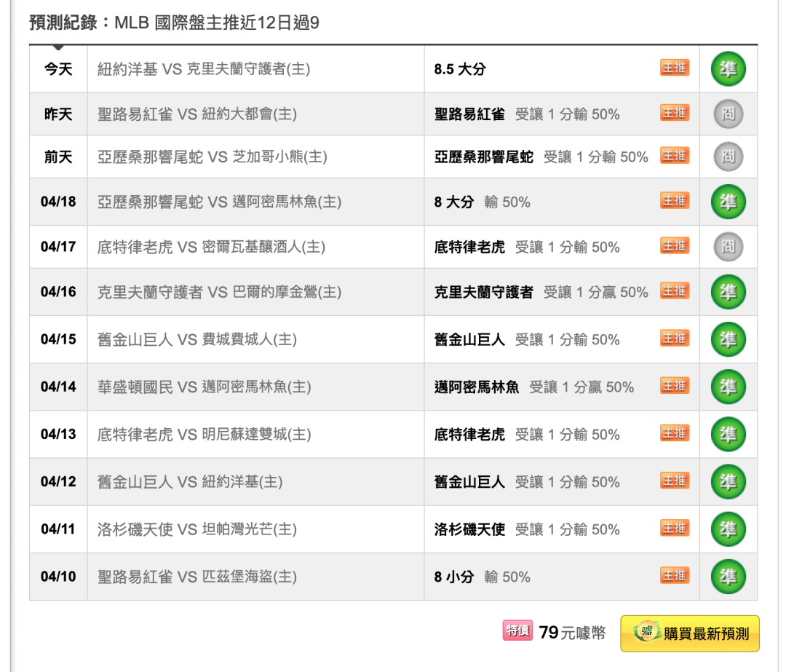Select the 紐約洋基 VS 克里夫蘭守護者(主) matchup
786x672 pixels.
click(x=204, y=68)
